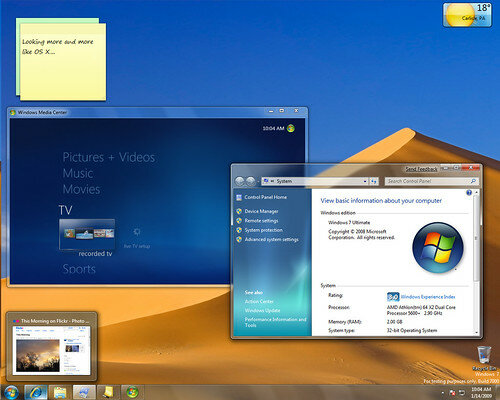Go to Control Panel Home
500x400 pixels.
pos(265,197)
